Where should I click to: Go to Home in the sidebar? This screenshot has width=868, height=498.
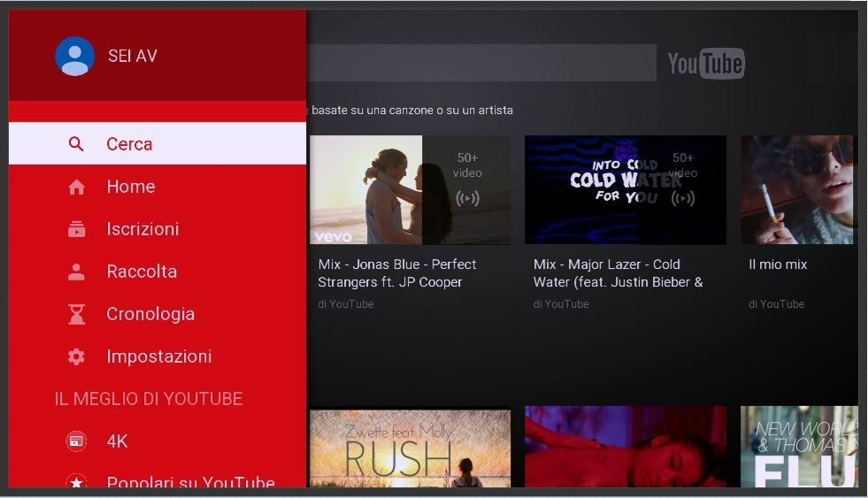click(x=157, y=187)
